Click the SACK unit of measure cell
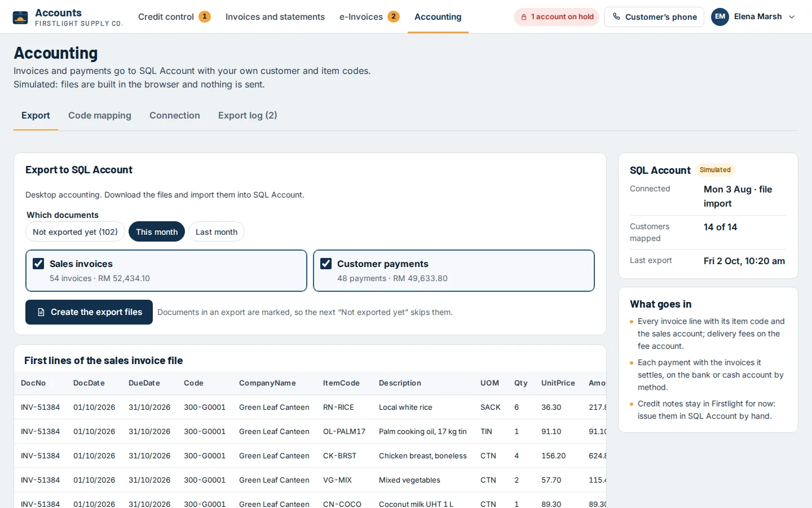 [491, 407]
